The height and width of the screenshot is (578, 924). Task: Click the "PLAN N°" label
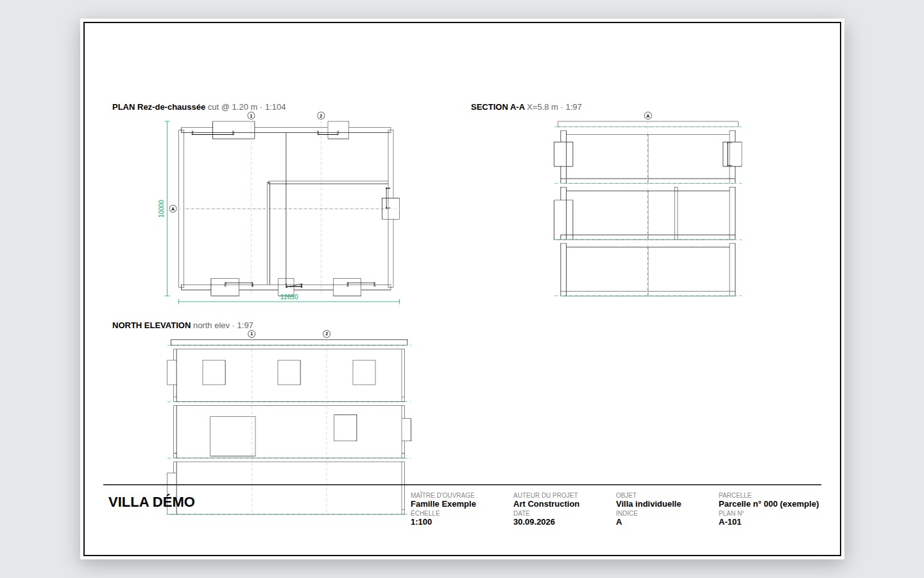click(x=732, y=513)
